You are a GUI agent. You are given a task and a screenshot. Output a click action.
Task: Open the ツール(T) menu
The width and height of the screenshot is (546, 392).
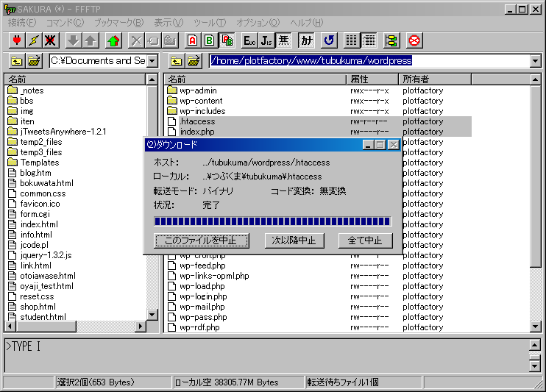210,23
